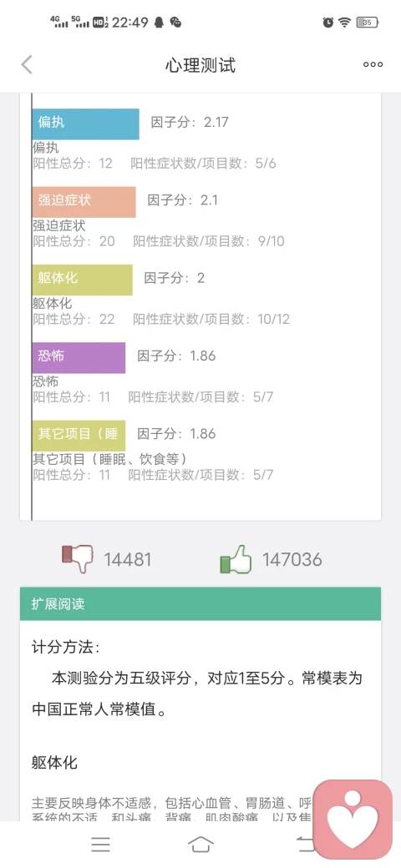Tap the battery indicator in status bar
The width and height of the screenshot is (401, 868).
[368, 23]
